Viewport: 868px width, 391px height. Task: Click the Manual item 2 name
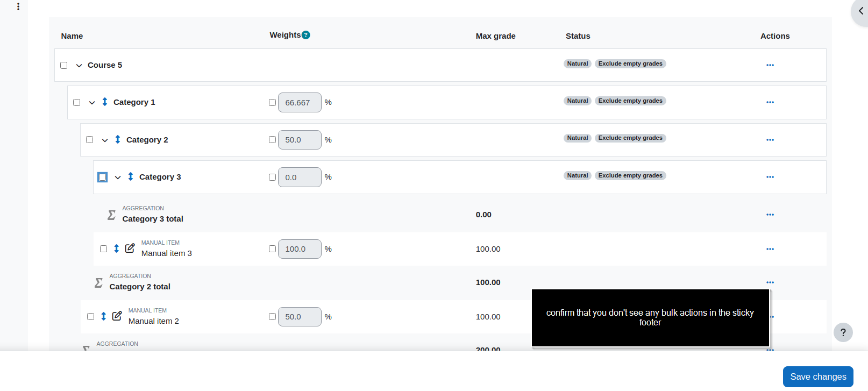tap(153, 321)
